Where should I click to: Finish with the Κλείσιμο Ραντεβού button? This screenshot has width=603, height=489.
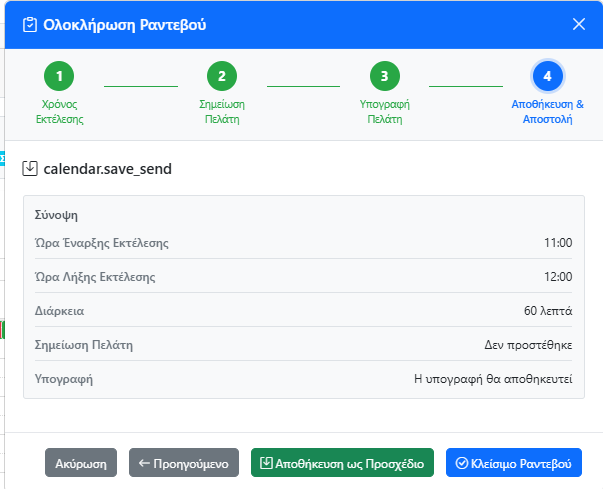tap(512, 463)
